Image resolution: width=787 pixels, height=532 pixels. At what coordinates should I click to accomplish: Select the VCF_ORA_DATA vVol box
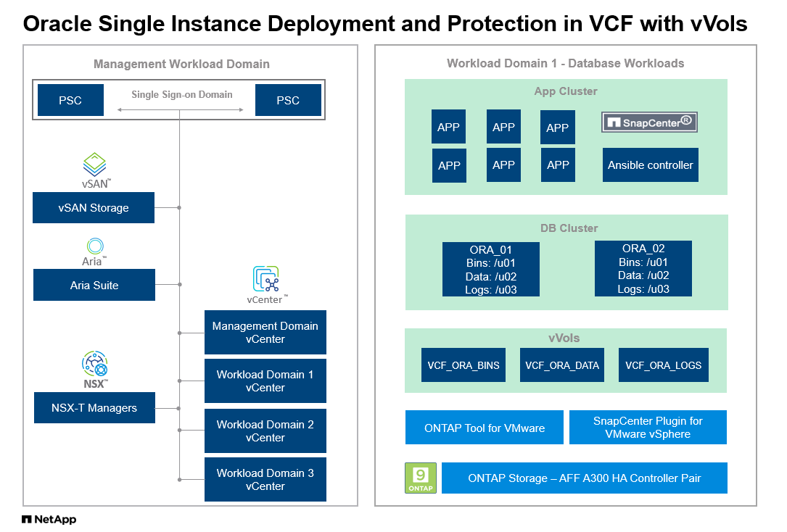[562, 365]
